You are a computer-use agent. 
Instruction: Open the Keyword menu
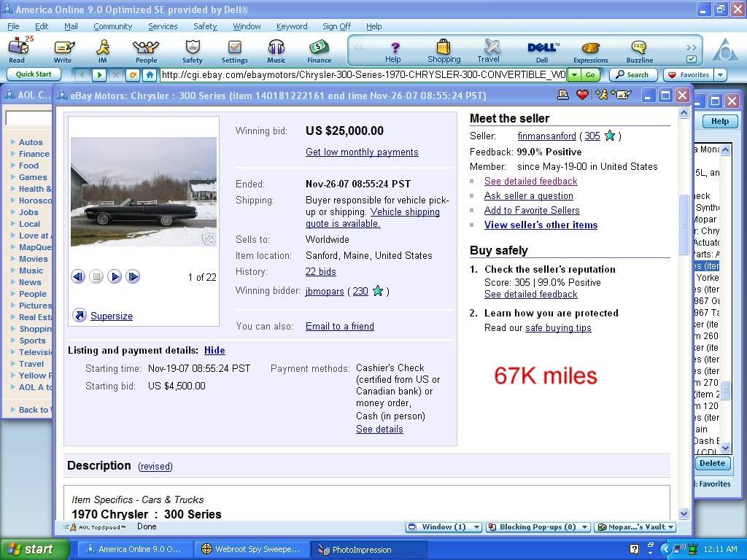click(x=292, y=26)
